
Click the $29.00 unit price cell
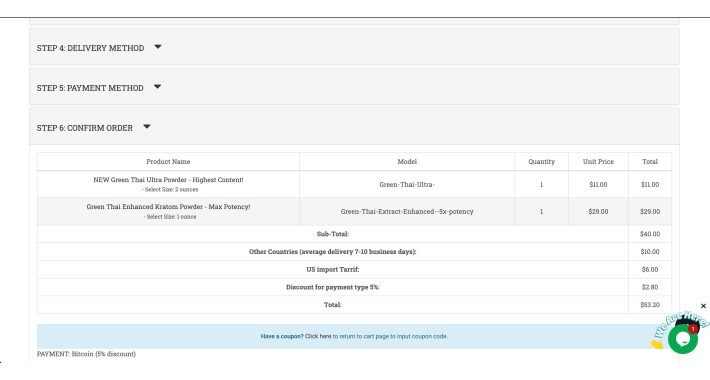pyautogui.click(x=598, y=212)
